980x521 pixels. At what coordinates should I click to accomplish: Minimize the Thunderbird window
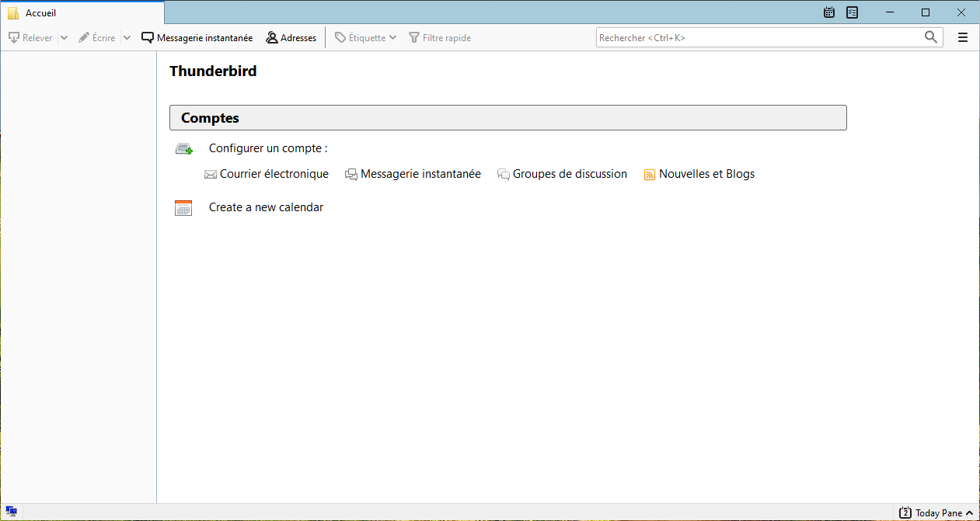(890, 12)
